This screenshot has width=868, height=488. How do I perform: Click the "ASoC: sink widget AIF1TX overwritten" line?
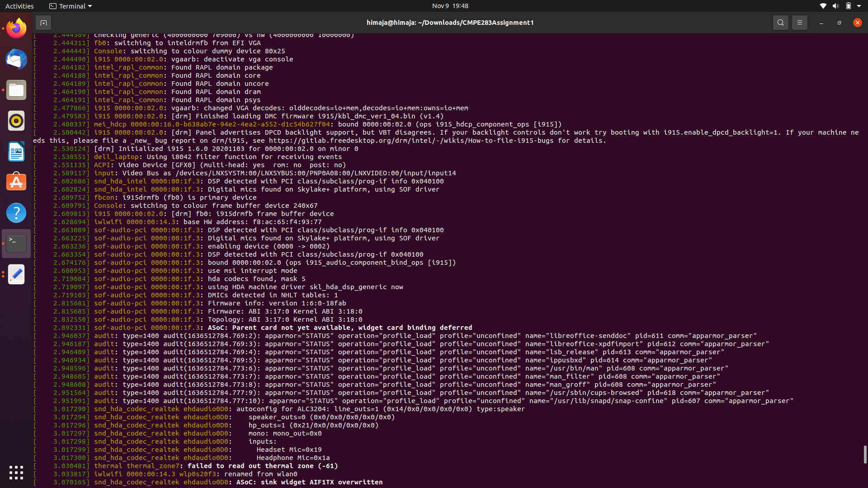click(208, 482)
